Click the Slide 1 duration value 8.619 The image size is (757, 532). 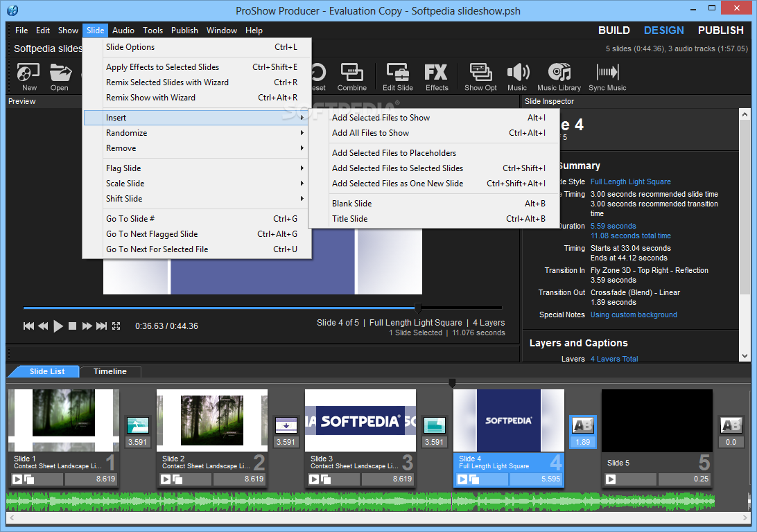[92, 479]
